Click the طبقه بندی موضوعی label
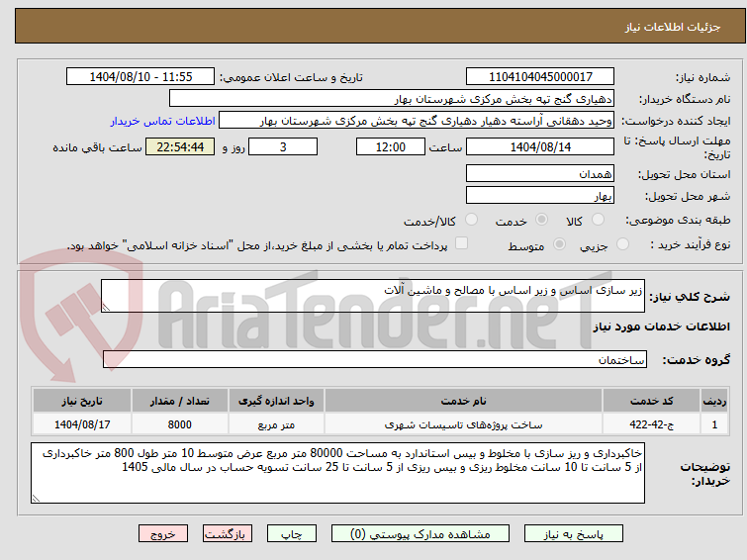This screenshot has height=560, width=747. coord(678,220)
